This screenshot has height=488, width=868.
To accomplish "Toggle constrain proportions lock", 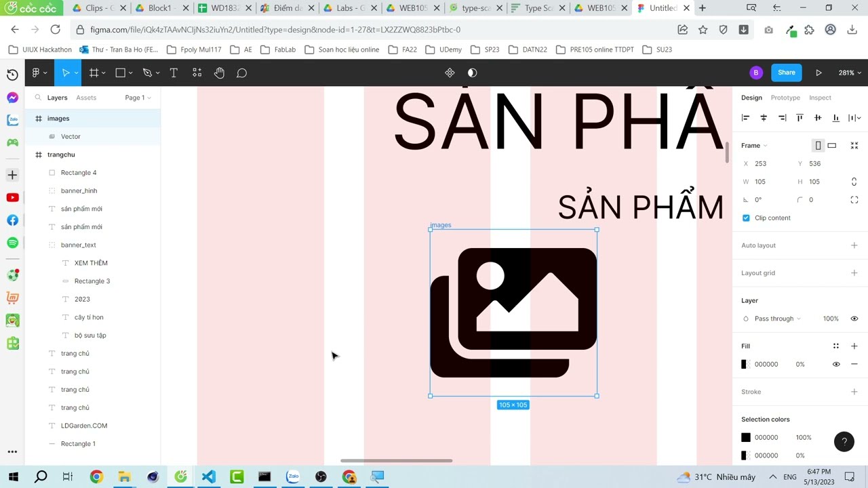I will 854,182.
